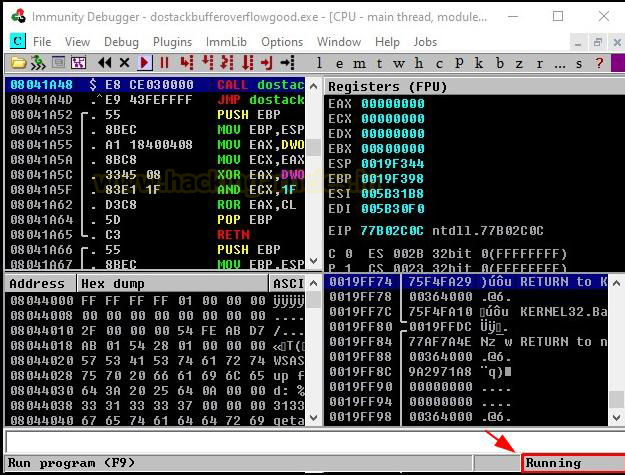Click the attach process running-man icon
Viewport: 625px width, 475px height.
click(38, 63)
